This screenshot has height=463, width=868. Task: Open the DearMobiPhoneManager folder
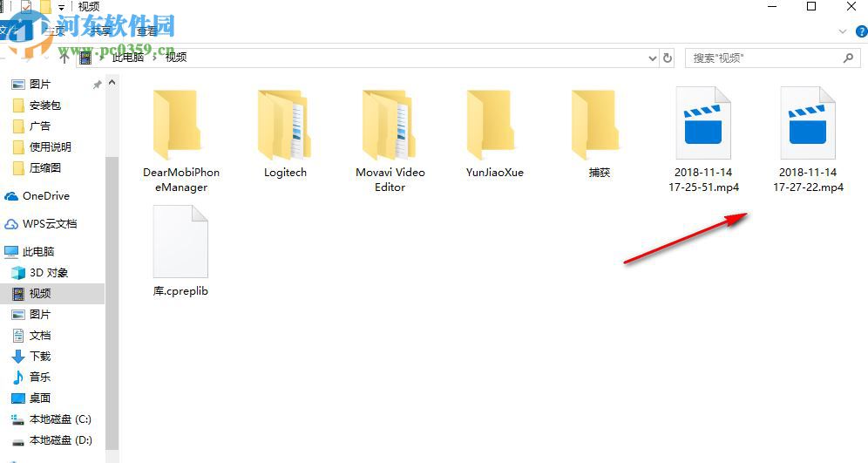pos(181,141)
